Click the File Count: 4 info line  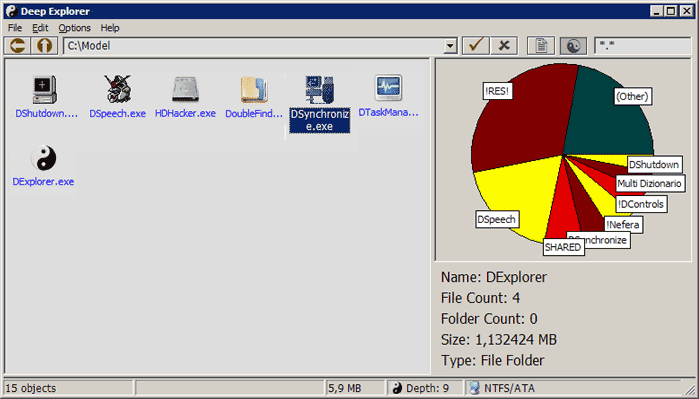pos(481,298)
